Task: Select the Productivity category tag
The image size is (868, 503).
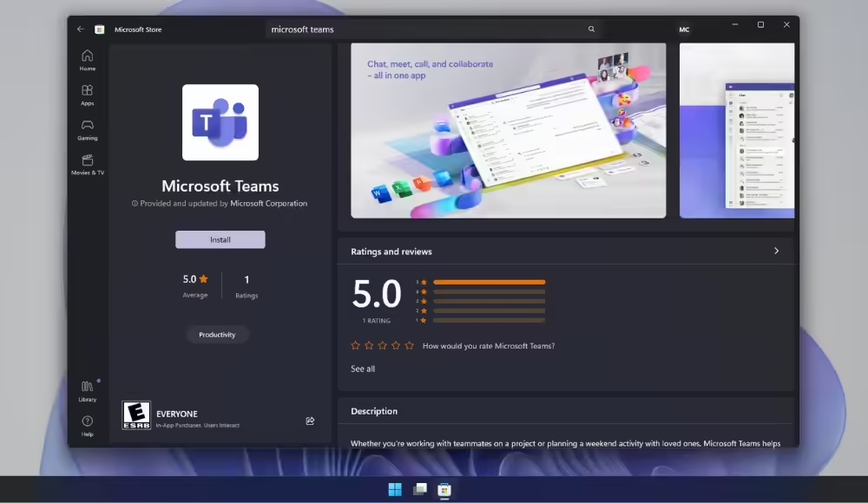Action: pyautogui.click(x=217, y=334)
